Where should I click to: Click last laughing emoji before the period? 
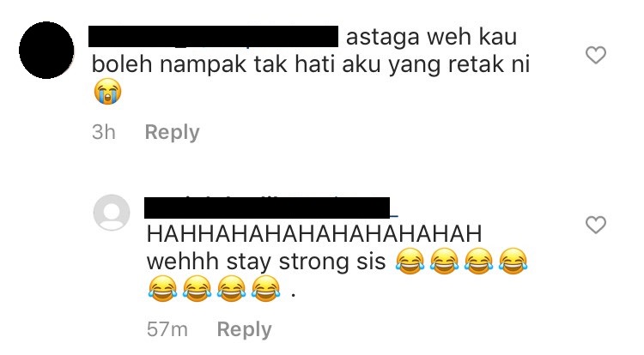[x=265, y=289]
